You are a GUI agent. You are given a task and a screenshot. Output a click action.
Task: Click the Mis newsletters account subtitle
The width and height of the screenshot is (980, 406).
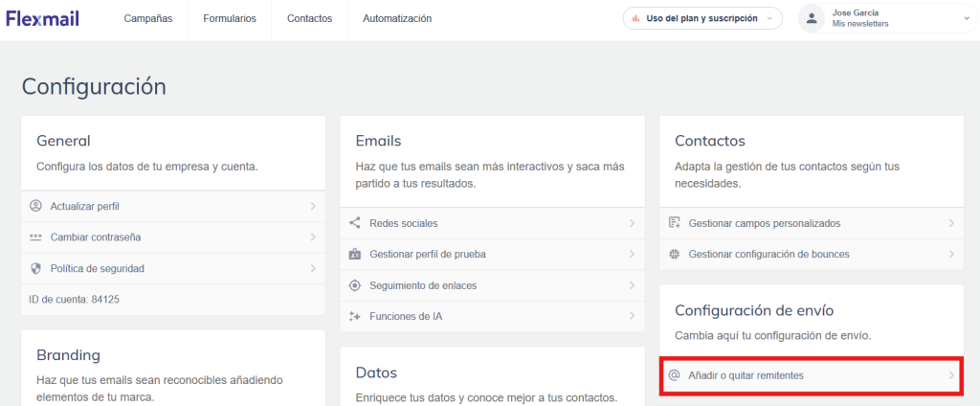tap(860, 24)
